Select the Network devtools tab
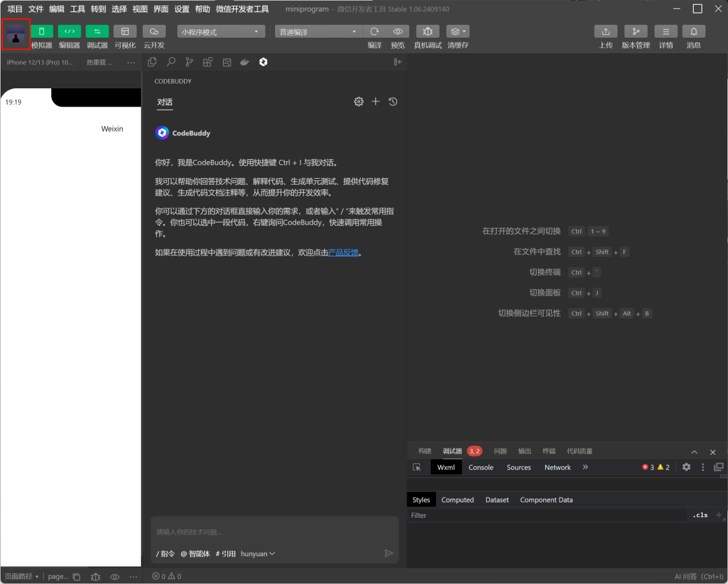 (x=557, y=467)
